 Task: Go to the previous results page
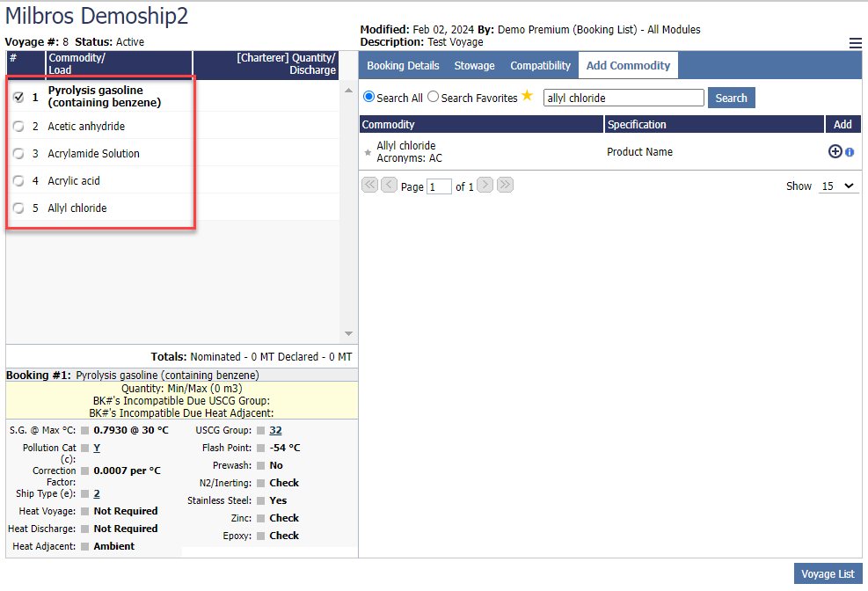coord(389,186)
